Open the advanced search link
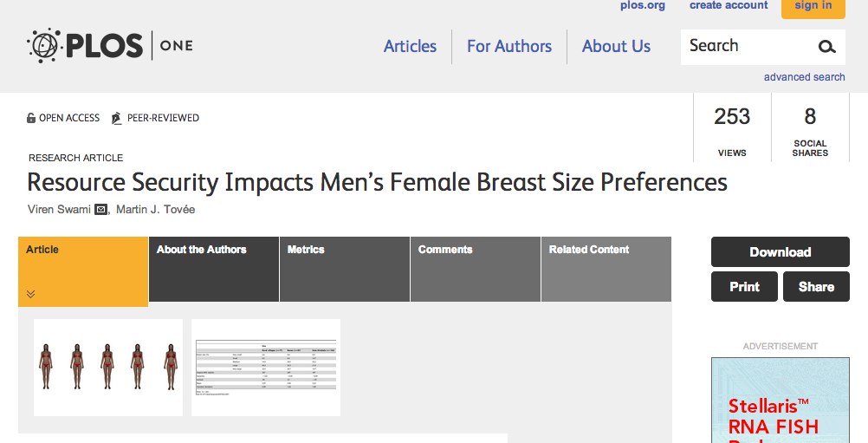868x443 pixels. pyautogui.click(x=805, y=77)
